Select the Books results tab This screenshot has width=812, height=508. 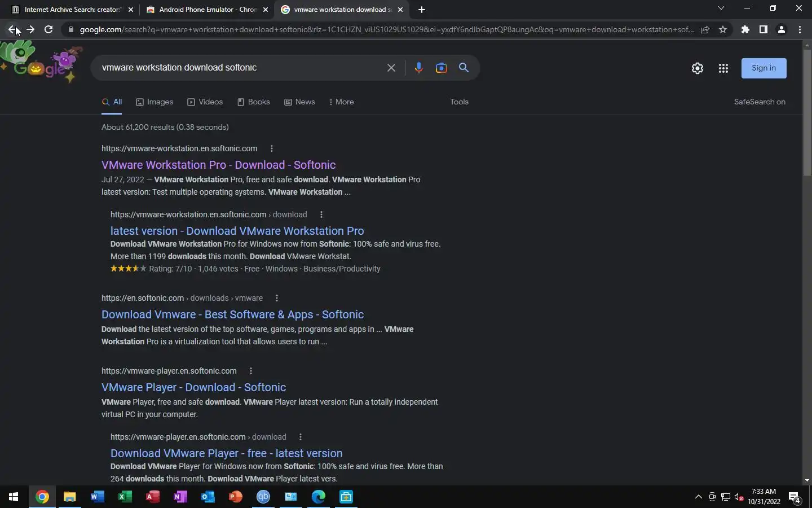253,102
